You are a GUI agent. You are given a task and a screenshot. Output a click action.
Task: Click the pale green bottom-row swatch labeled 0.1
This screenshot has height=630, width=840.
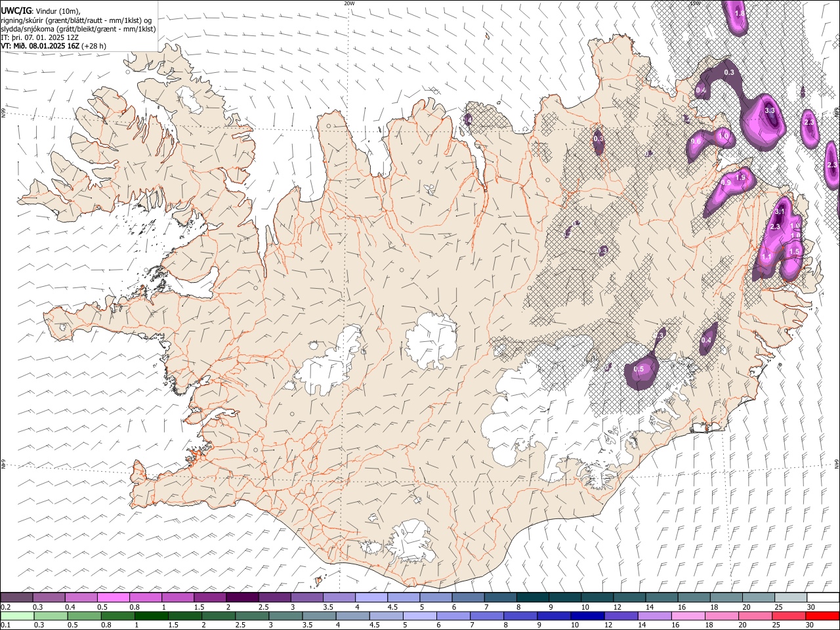pos(17,616)
